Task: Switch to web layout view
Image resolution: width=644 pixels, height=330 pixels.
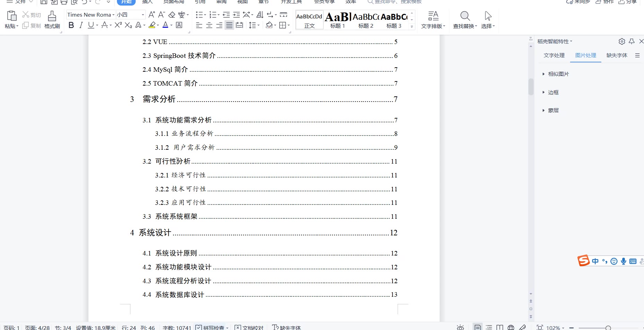Action: coord(511,327)
